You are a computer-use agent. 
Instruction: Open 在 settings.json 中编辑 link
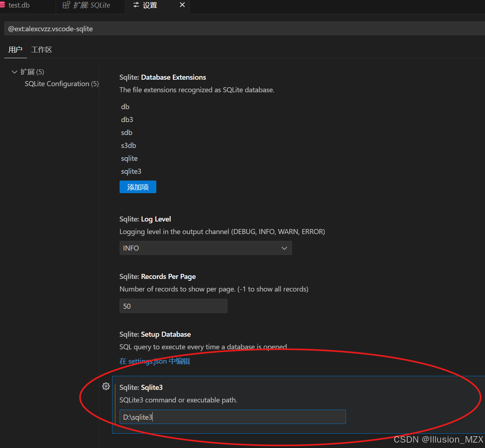pos(155,361)
